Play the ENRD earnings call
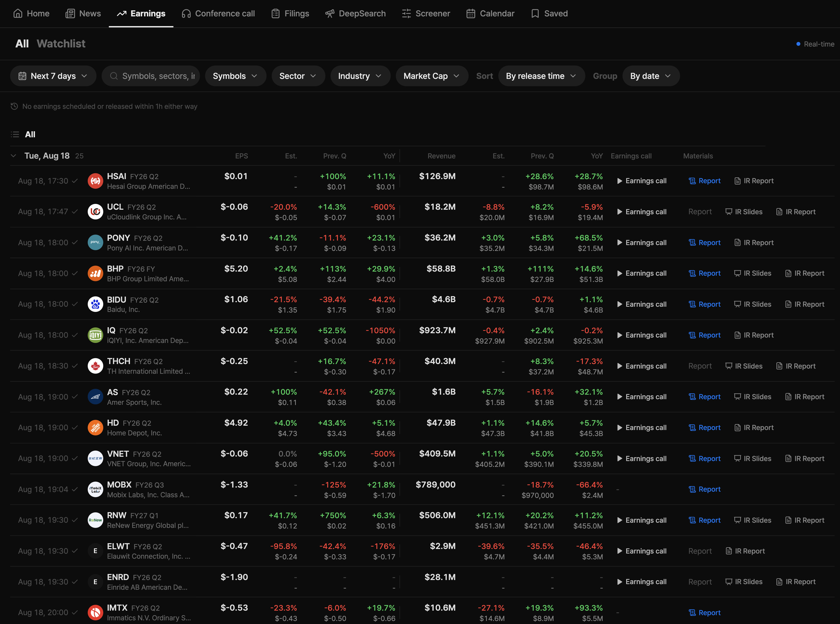Image resolution: width=840 pixels, height=624 pixels. tap(641, 582)
